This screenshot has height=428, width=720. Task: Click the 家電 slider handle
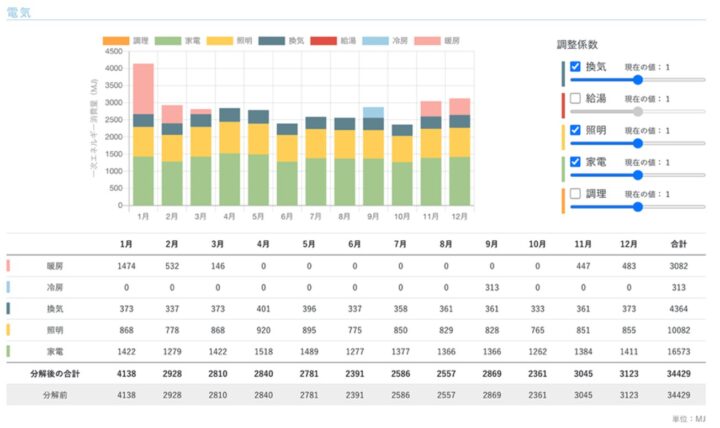click(x=637, y=175)
